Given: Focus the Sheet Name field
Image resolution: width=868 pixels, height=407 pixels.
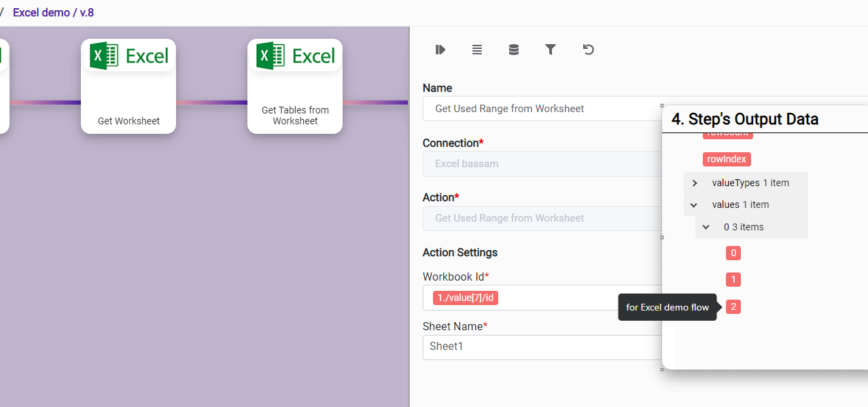Looking at the screenshot, I should [x=542, y=347].
